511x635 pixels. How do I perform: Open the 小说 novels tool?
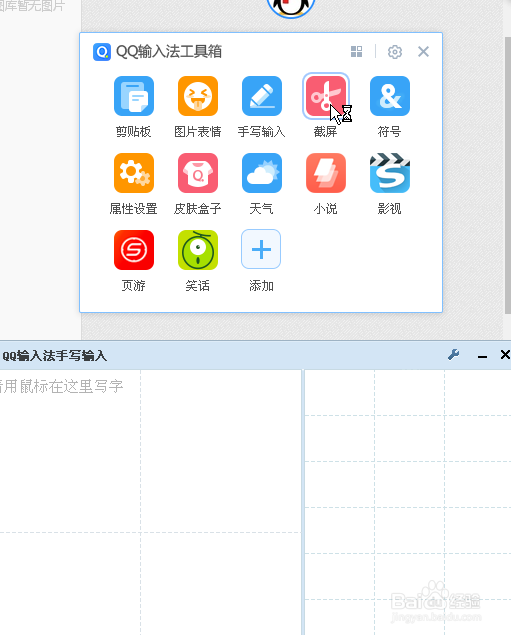326,173
